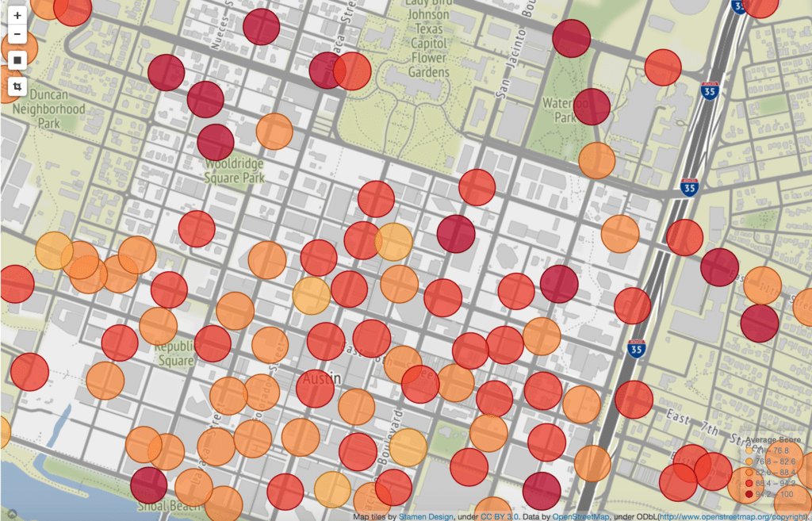The width and height of the screenshot is (812, 521).
Task: Click the Average Score legend title
Action: (x=773, y=439)
